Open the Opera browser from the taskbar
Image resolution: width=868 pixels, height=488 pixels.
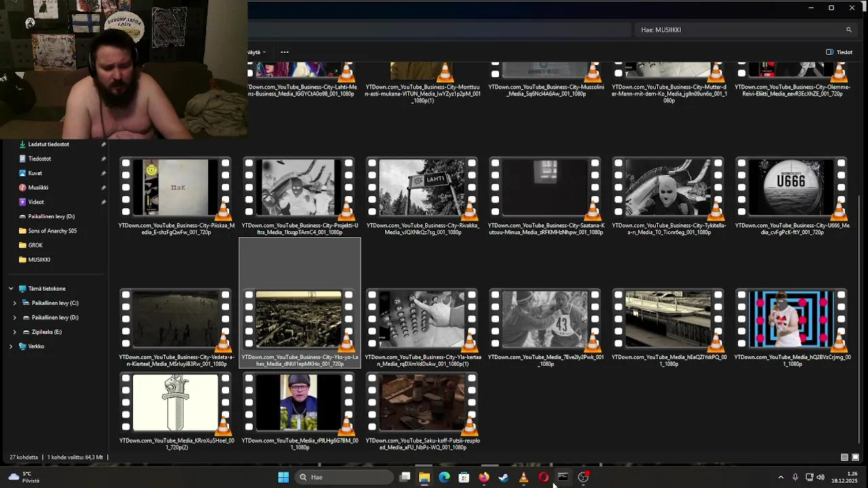click(543, 477)
